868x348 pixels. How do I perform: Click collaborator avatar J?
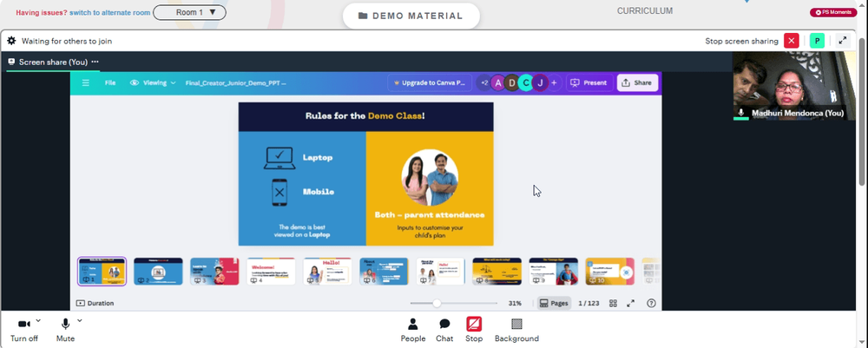click(x=540, y=83)
